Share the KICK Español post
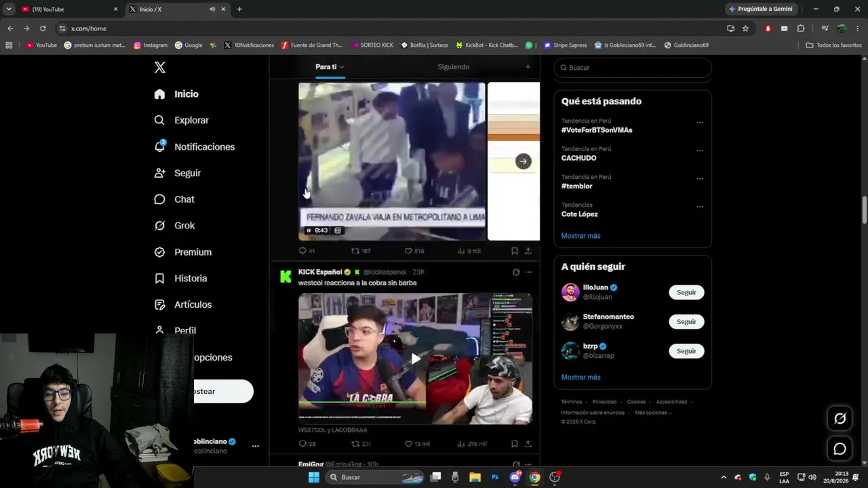The height and width of the screenshot is (488, 868). coord(528,444)
